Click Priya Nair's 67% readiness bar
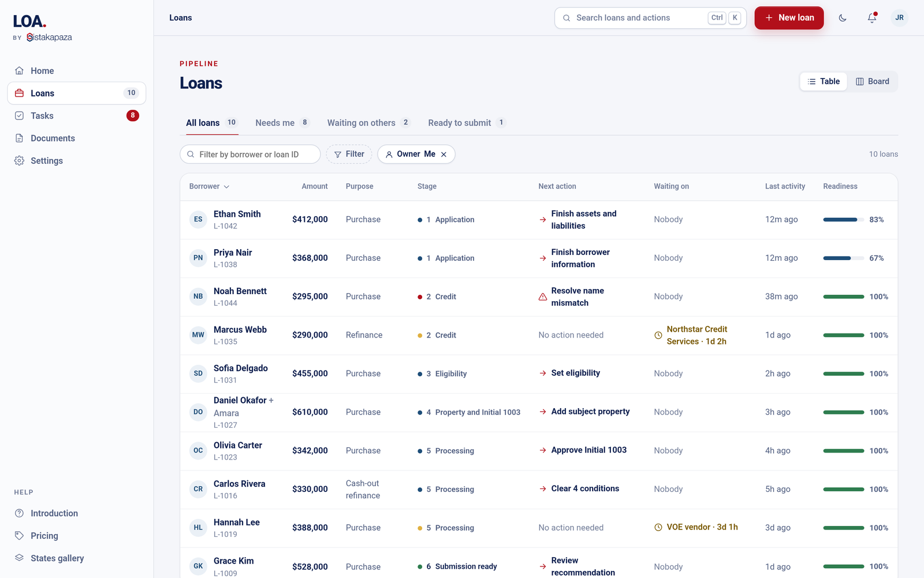The width and height of the screenshot is (924, 578). click(844, 258)
